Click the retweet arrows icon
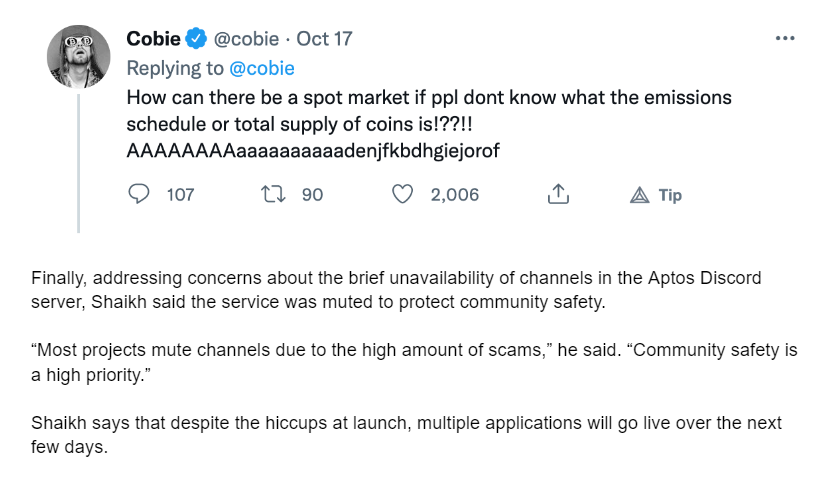Viewport: 838px width, 487px height. point(273,194)
